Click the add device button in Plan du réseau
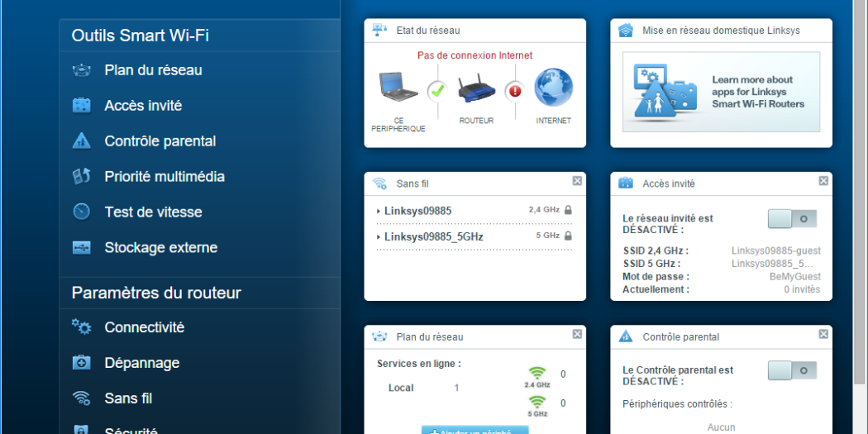 [475, 430]
